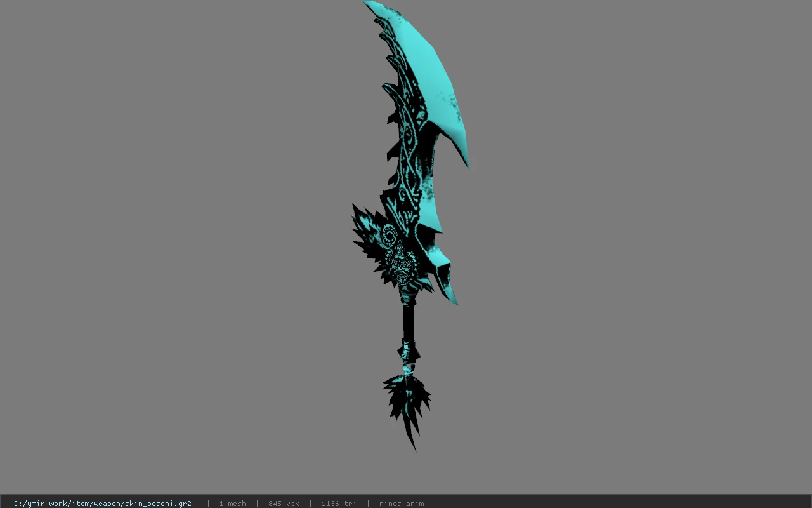This screenshot has width=812, height=508.
Task: Click the 'nincs anim' status entry
Action: pyautogui.click(x=402, y=504)
